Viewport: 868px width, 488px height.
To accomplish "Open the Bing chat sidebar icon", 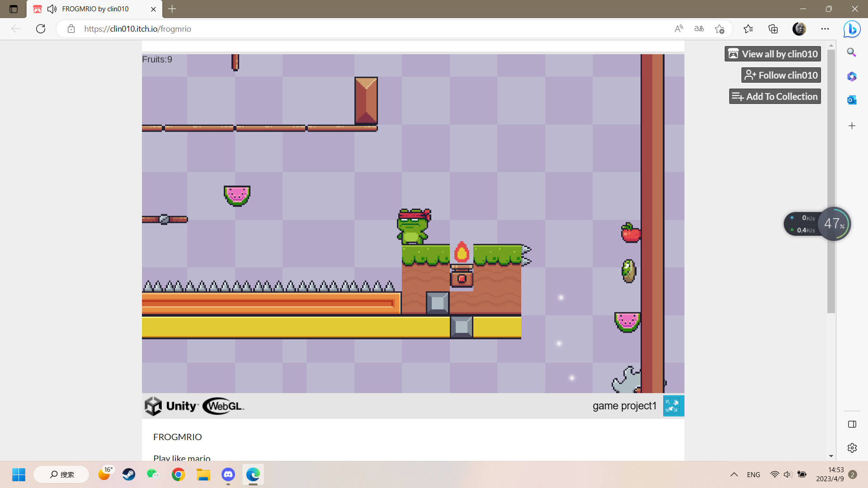I will click(x=852, y=29).
